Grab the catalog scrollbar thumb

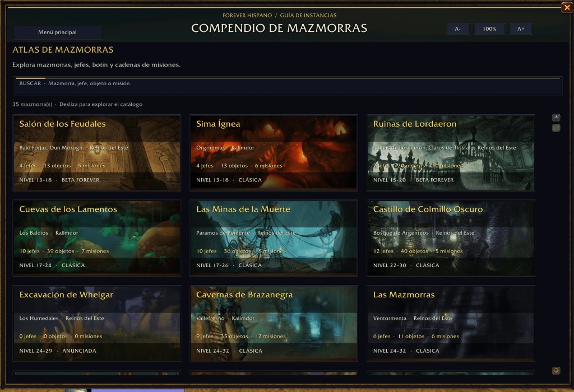click(556, 128)
